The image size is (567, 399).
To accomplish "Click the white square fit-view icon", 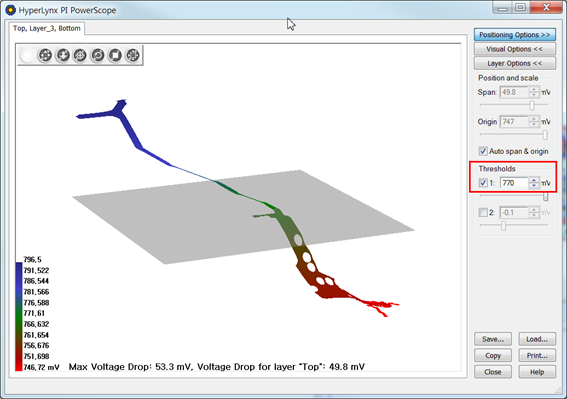I will [x=115, y=55].
